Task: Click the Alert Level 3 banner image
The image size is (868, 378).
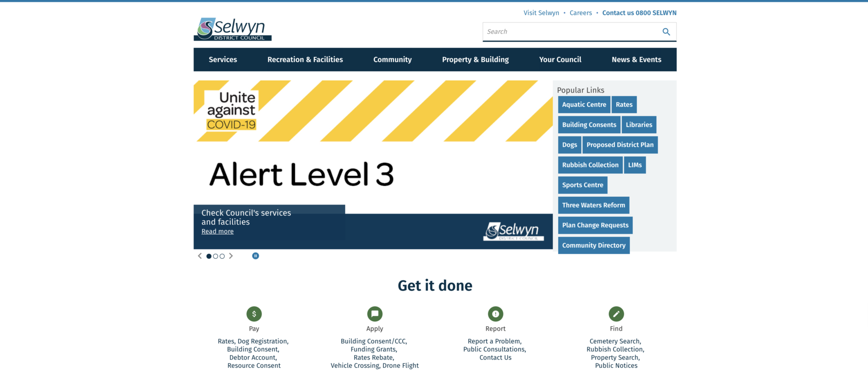Action: (373, 165)
